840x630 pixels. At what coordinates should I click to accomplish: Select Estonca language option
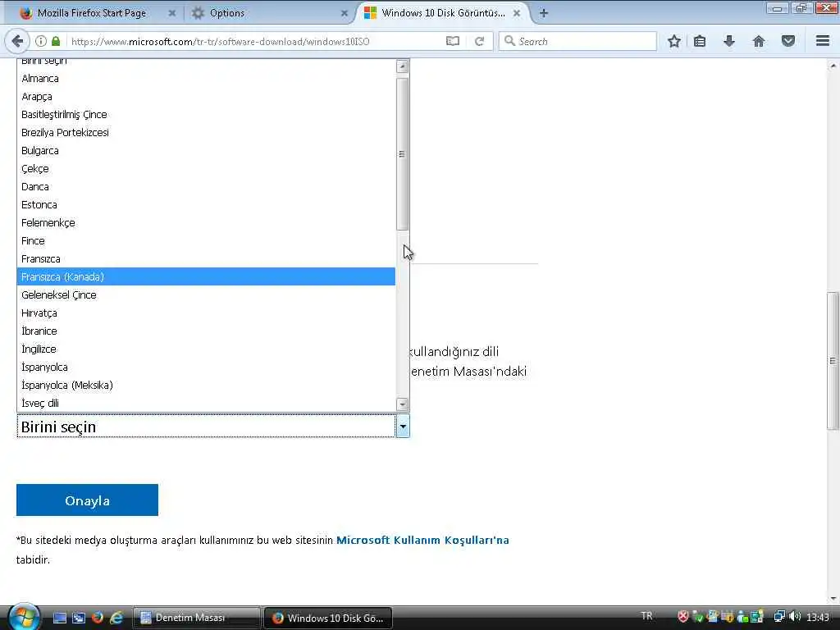click(x=206, y=204)
